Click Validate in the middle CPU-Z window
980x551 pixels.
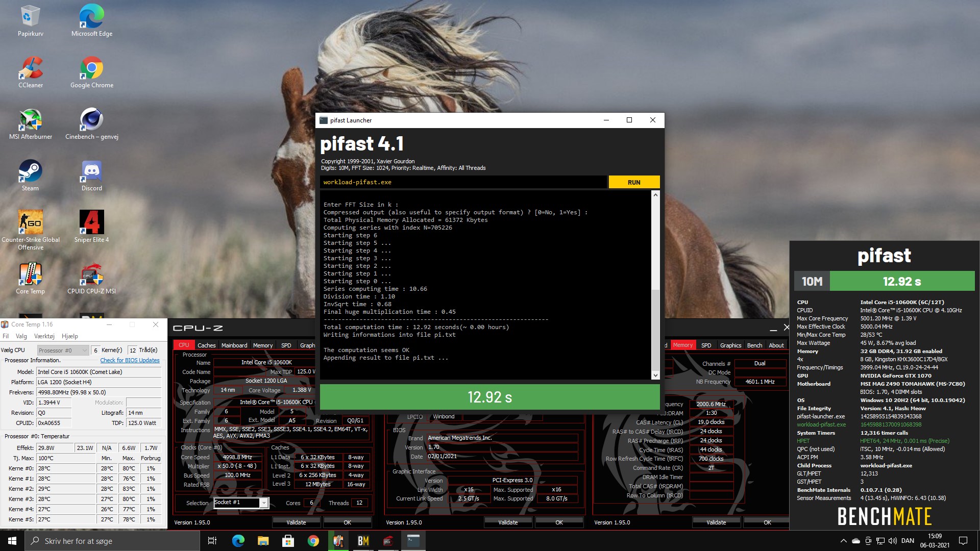tap(508, 522)
